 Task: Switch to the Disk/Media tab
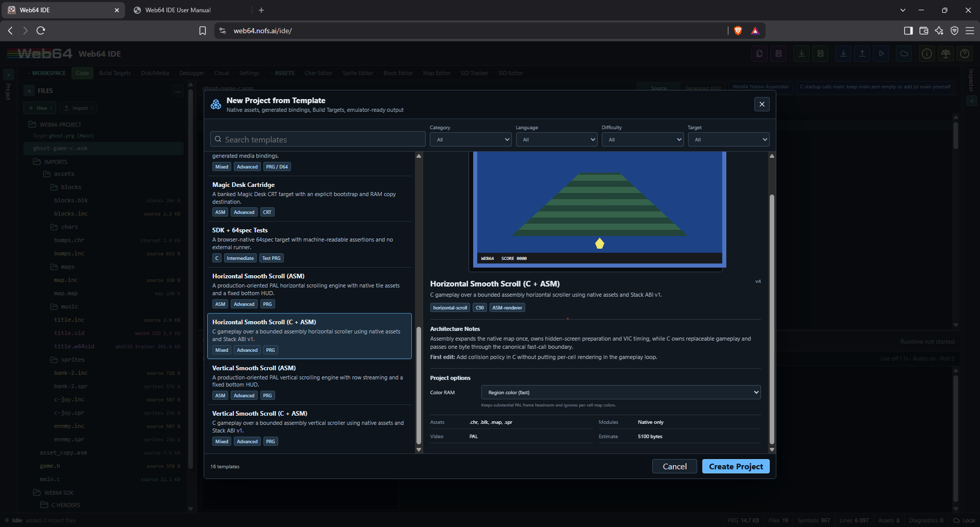point(155,73)
